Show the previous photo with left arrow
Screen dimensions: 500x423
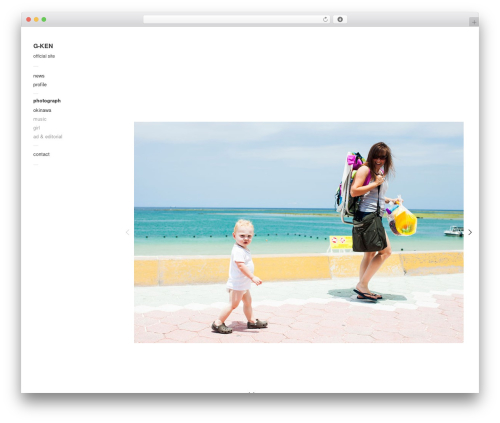tap(127, 232)
